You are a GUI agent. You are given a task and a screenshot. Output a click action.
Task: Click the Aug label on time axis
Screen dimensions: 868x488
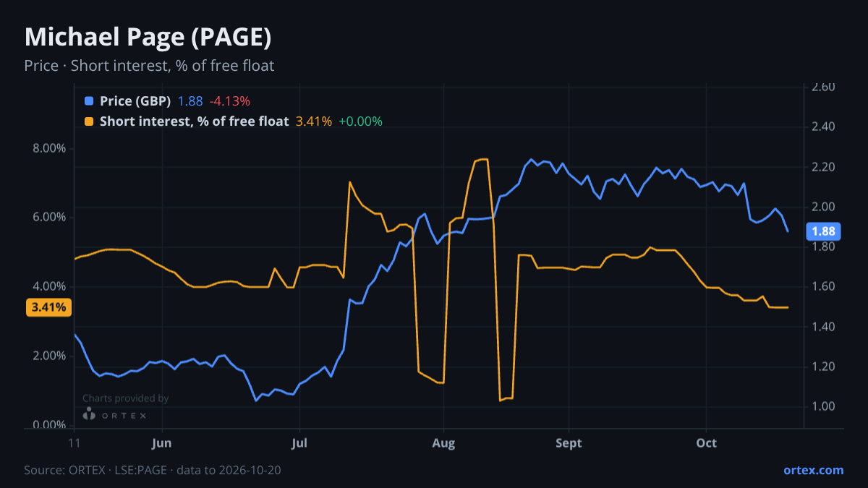(x=443, y=443)
